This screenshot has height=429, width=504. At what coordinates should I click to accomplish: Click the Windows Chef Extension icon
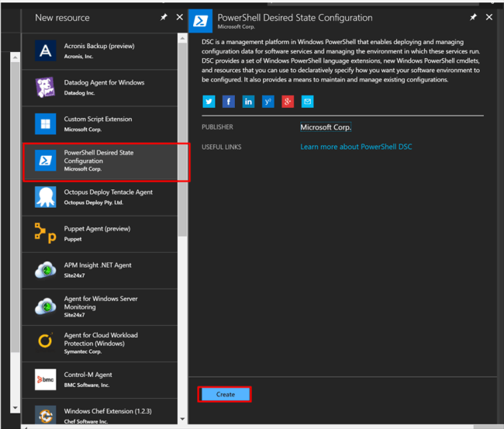[x=45, y=416]
